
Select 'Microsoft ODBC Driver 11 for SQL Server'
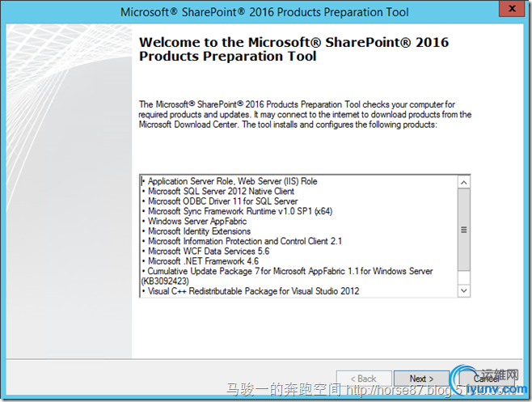tap(220, 201)
